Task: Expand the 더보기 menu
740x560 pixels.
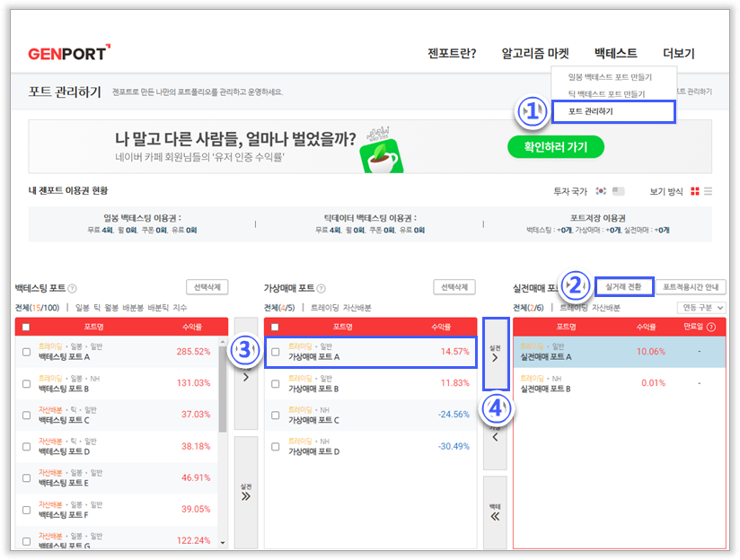Action: coord(678,54)
